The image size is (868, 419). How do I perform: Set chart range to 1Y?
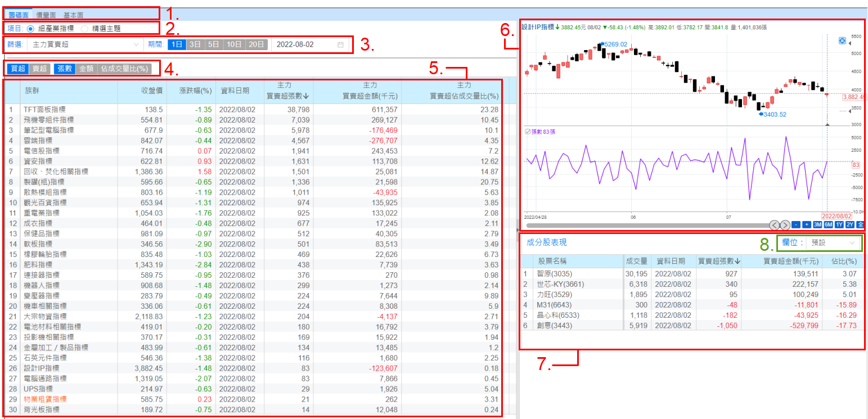pyautogui.click(x=839, y=225)
